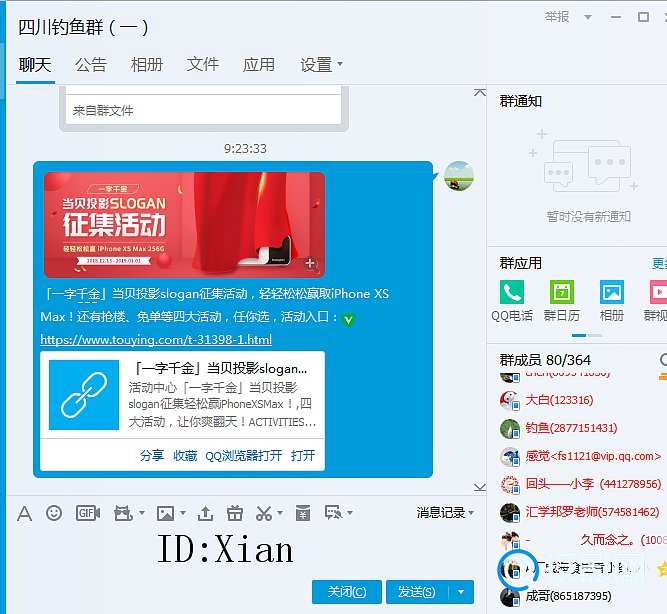Select member 汇学邦罗老师(574581462)
Viewport: 667px width, 614px height.
[x=592, y=512]
